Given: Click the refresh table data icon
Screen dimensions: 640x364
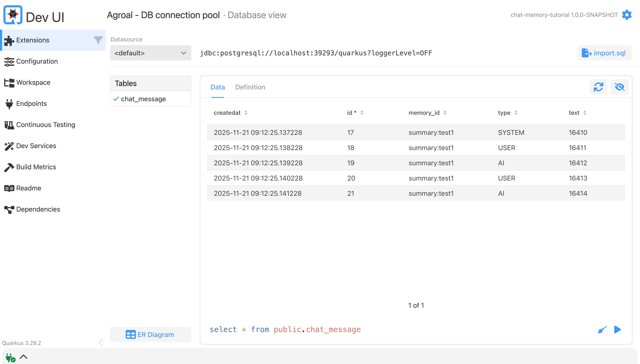Looking at the screenshot, I should [x=598, y=87].
